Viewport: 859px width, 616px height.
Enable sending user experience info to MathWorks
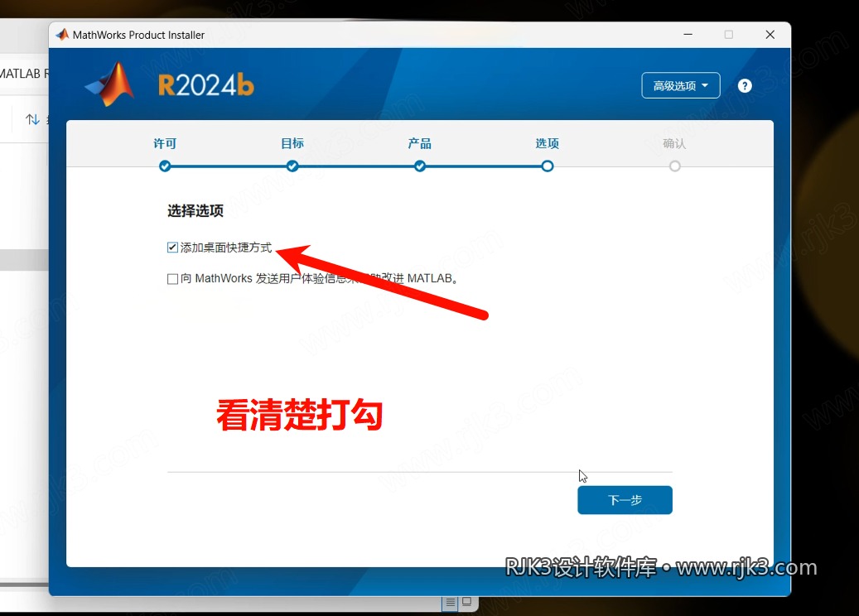tap(172, 279)
